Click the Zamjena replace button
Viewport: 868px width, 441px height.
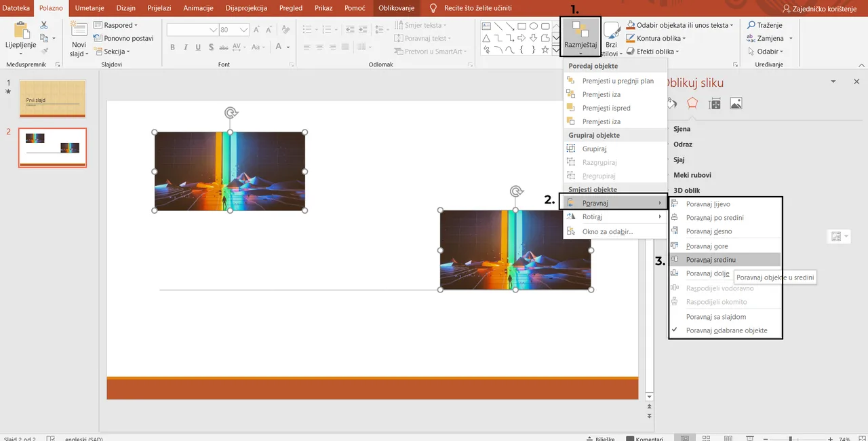pos(766,38)
